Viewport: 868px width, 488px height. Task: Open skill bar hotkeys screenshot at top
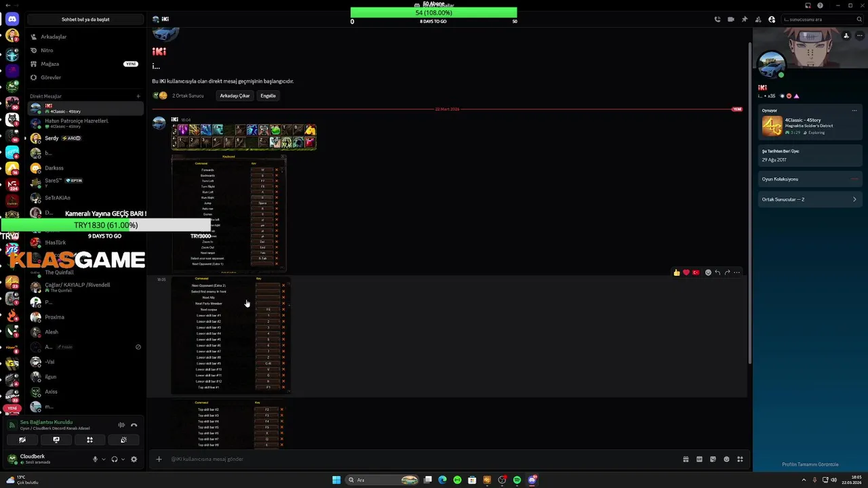click(244, 136)
